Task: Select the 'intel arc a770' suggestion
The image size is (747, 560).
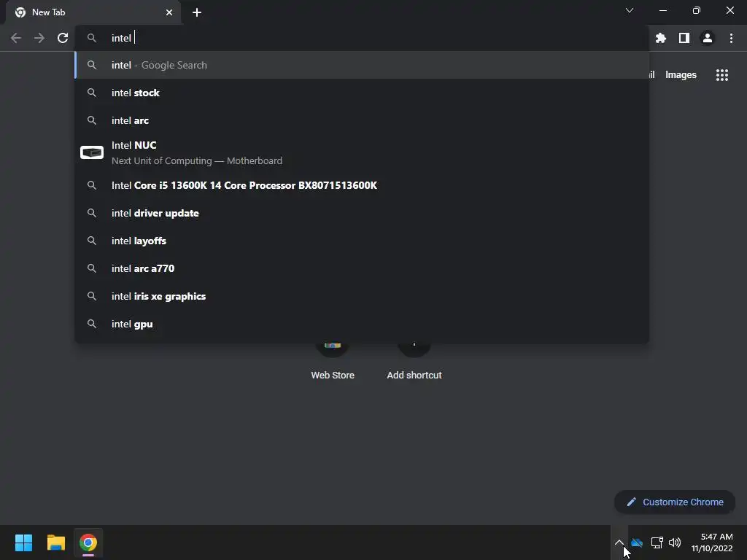Action: click(362, 268)
